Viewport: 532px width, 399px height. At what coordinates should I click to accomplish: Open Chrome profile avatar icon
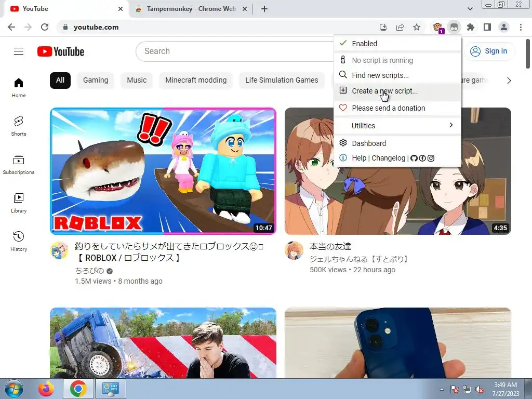tap(504, 27)
